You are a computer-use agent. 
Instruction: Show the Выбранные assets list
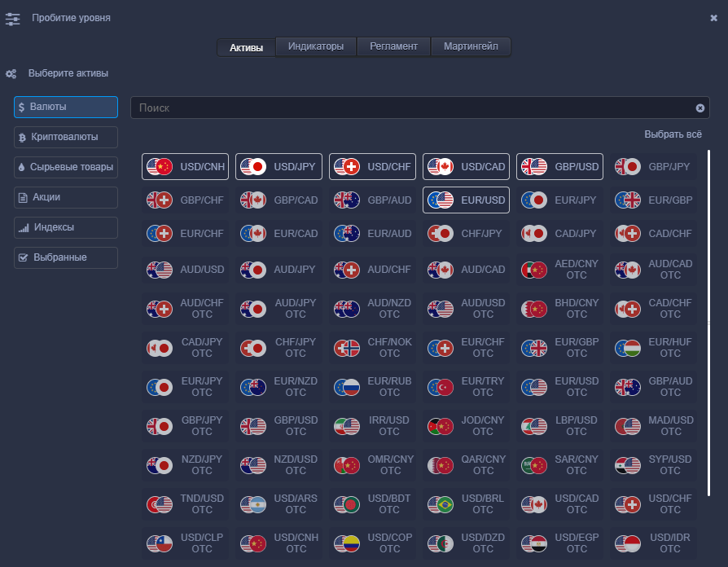(66, 257)
